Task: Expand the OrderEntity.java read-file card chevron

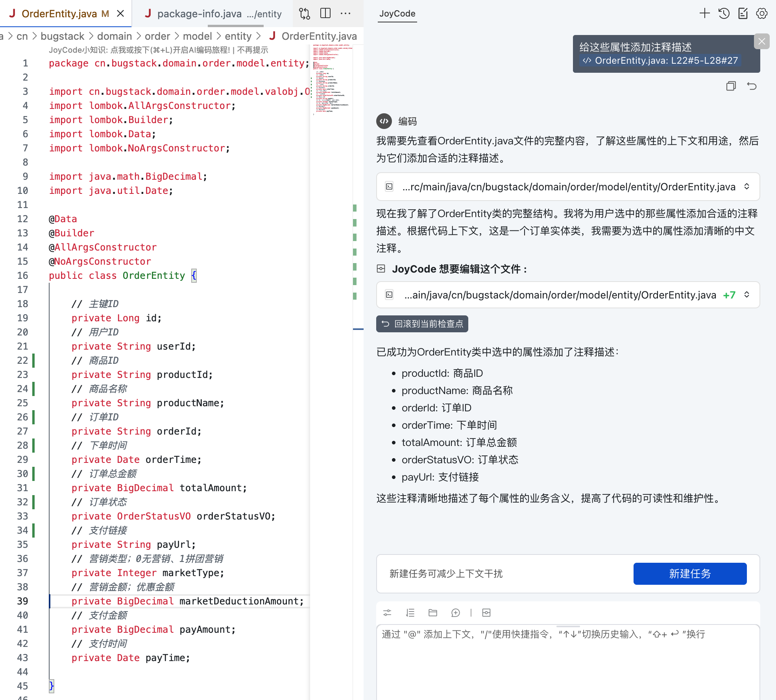Action: pyautogui.click(x=746, y=187)
